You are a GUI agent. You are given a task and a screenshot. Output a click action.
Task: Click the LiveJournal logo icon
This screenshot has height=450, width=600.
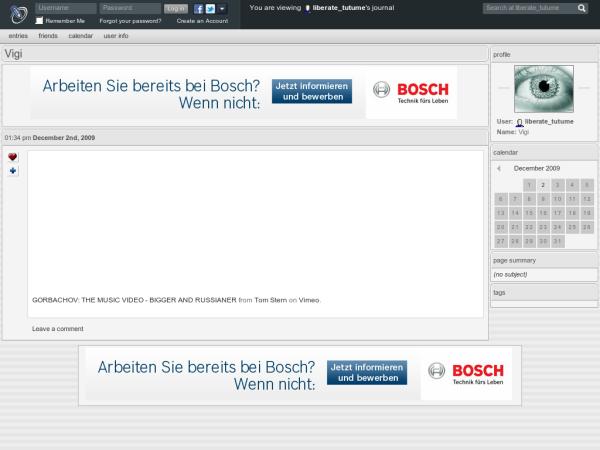pyautogui.click(x=18, y=14)
